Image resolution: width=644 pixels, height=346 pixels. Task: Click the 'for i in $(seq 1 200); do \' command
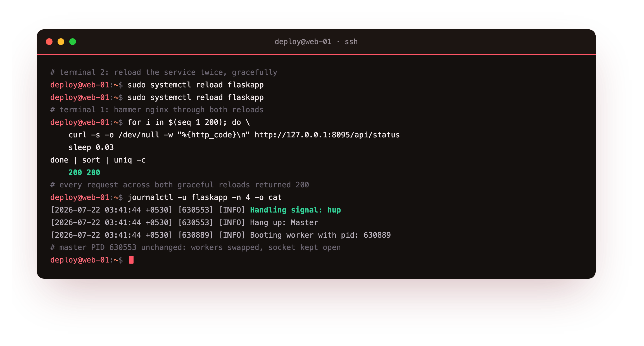point(189,122)
